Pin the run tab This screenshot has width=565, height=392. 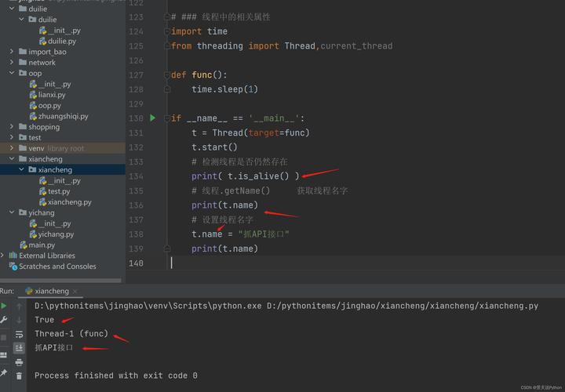4,372
